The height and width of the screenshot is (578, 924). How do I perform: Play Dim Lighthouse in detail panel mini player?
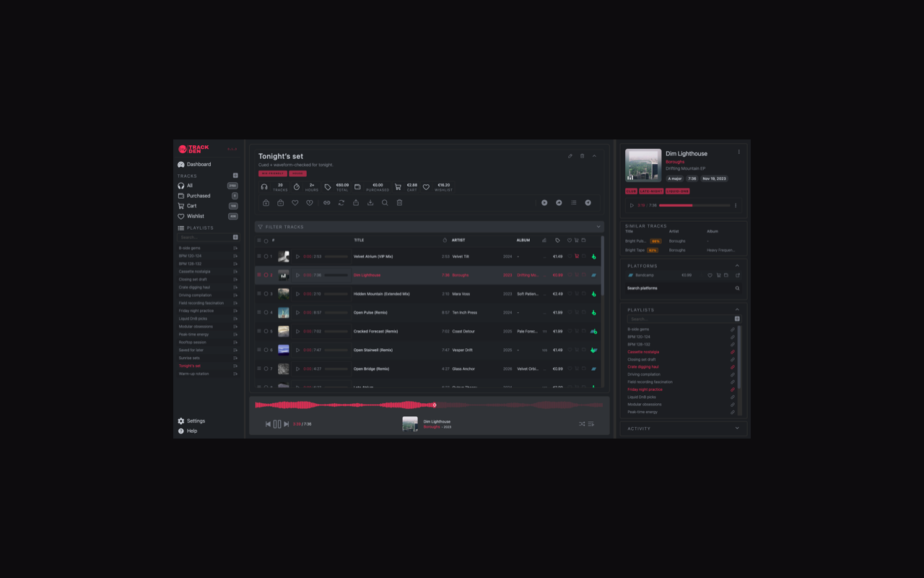point(632,206)
